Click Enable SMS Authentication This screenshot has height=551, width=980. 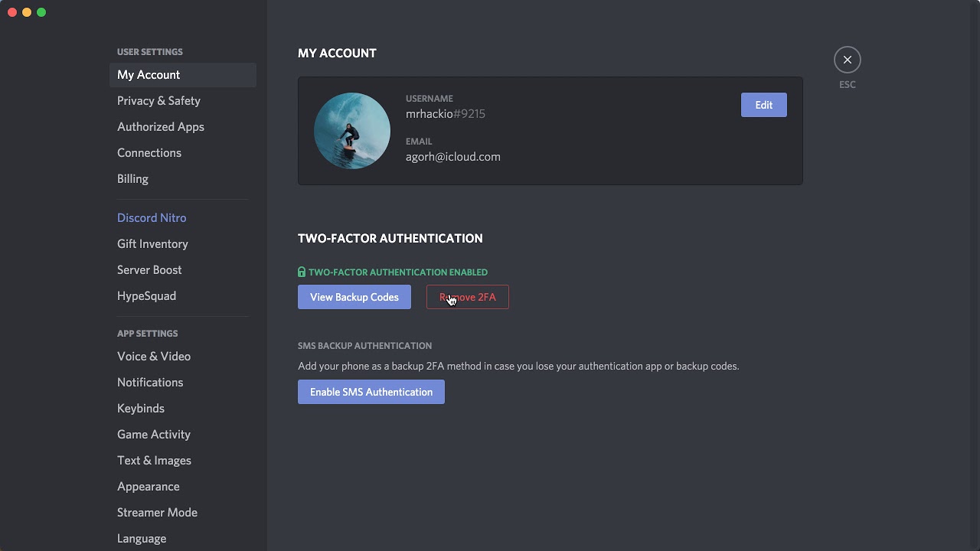(371, 392)
